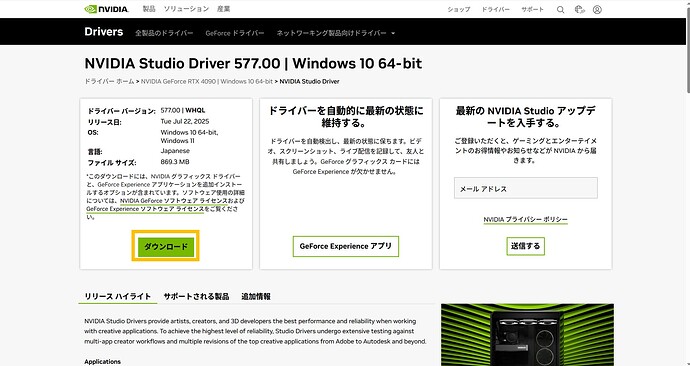The image size is (690, 366).
Task: Go to the ショップ link
Action: pyautogui.click(x=459, y=10)
